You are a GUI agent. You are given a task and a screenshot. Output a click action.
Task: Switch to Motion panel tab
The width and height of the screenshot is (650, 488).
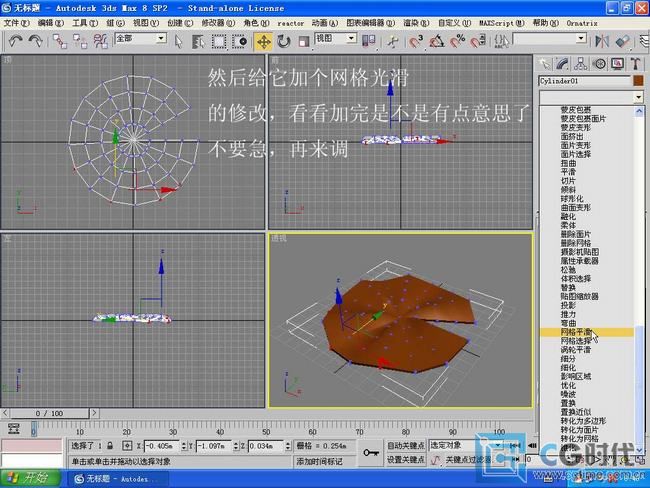pyautogui.click(x=599, y=64)
